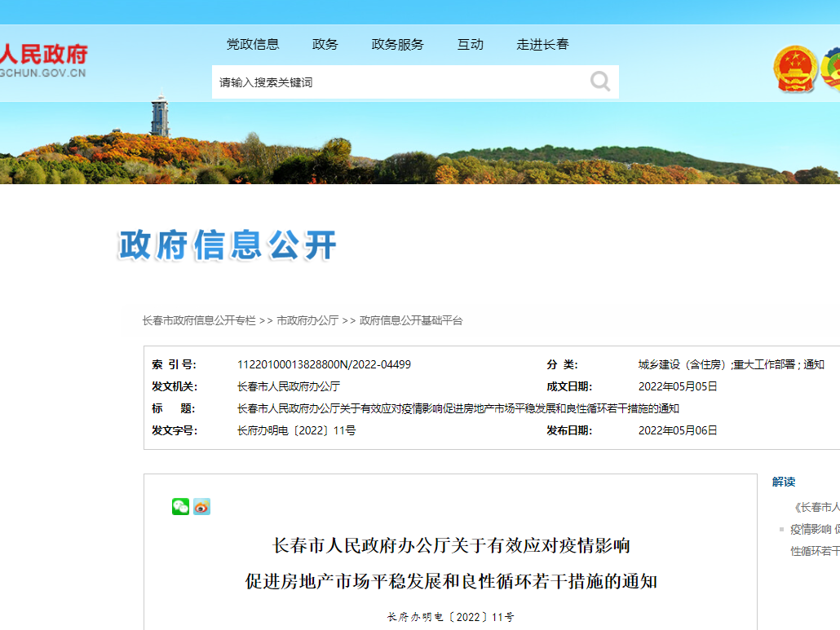Screen dimensions: 840x630
Task: Open the 《长春市人 interpretation link under 解读
Action: tap(816, 507)
